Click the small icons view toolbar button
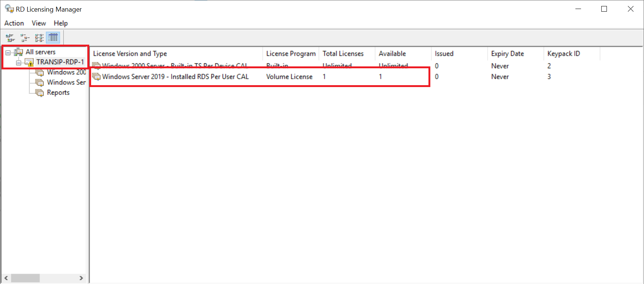 pyautogui.click(x=25, y=38)
